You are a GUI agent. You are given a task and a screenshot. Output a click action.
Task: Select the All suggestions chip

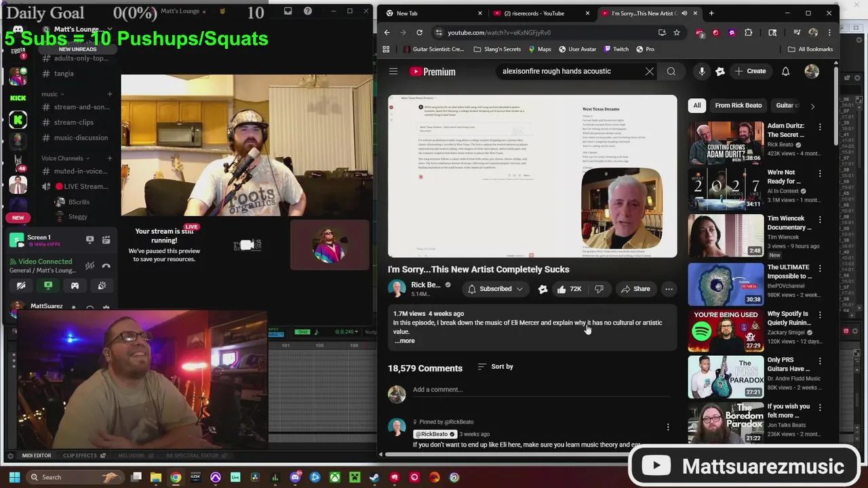tap(696, 106)
